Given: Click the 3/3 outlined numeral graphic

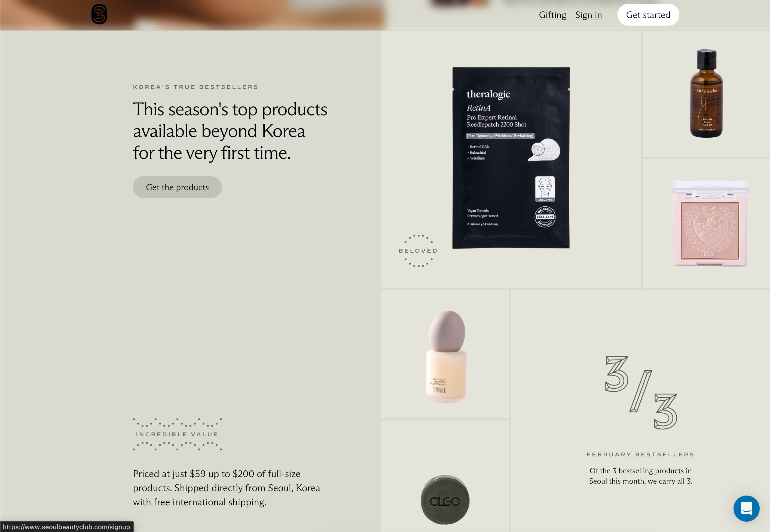Looking at the screenshot, I should coord(641,392).
